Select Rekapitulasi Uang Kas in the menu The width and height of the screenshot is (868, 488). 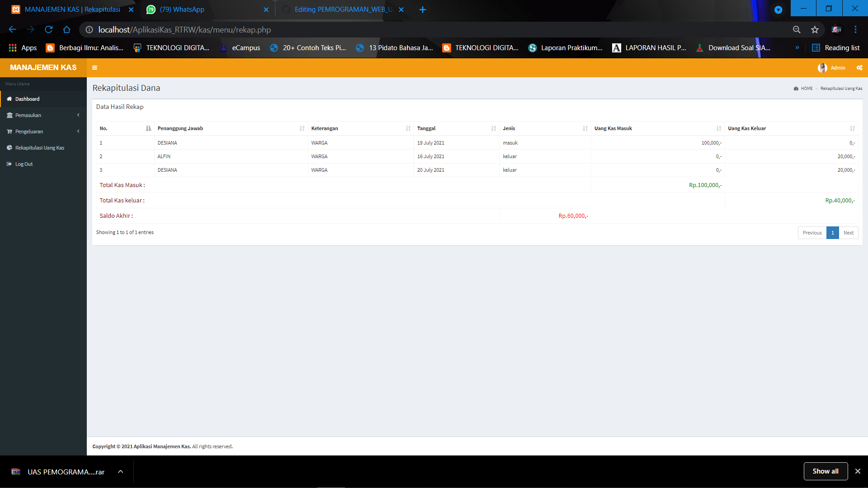click(x=40, y=147)
